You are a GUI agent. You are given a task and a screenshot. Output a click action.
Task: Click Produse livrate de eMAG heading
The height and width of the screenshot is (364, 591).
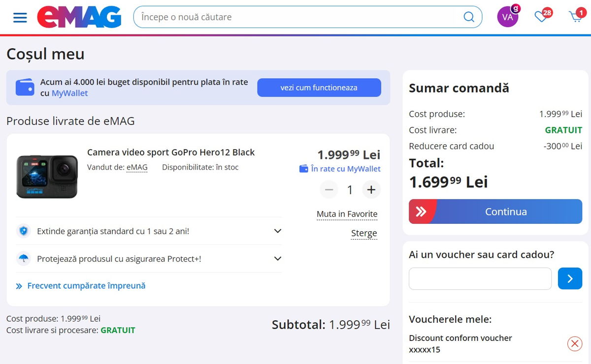pos(70,121)
